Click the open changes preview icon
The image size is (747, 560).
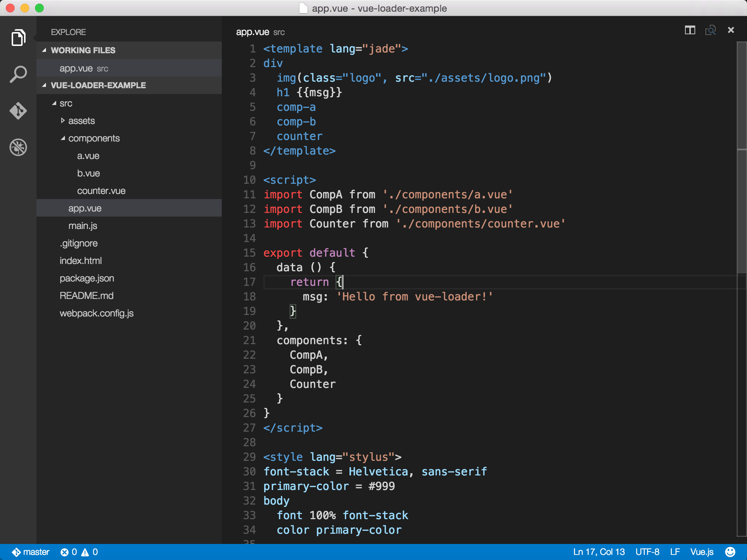point(710,30)
